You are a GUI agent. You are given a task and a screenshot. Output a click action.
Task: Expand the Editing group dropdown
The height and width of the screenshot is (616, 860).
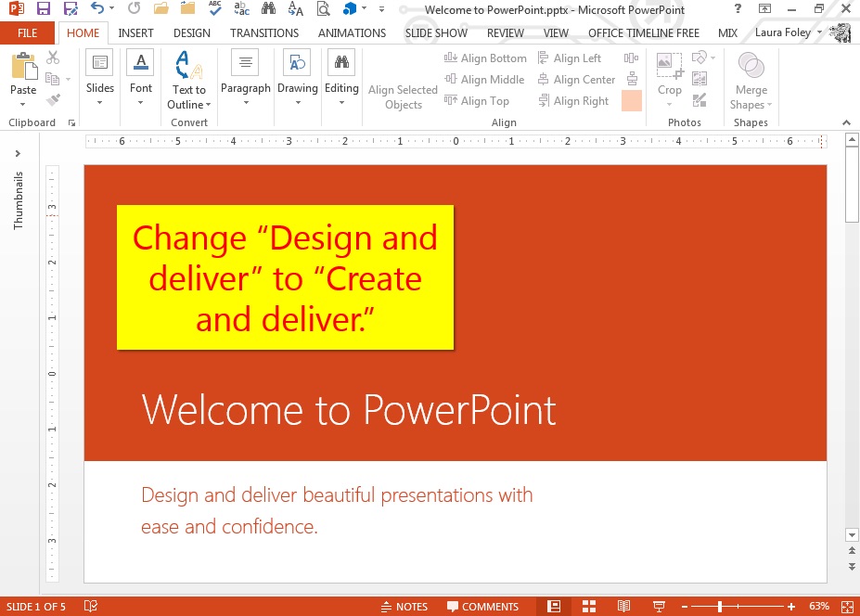click(x=341, y=103)
